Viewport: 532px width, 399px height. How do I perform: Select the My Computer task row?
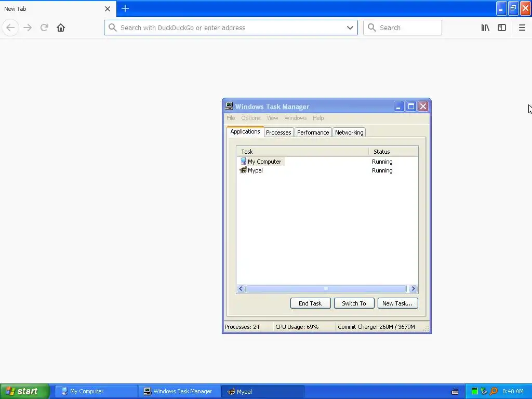click(327, 162)
